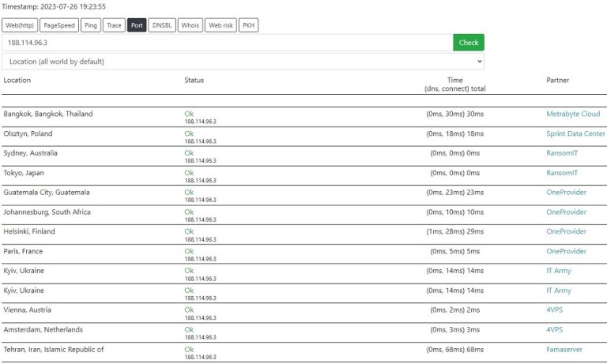Open 4VPS link in Amsterdam row
Image resolution: width=607 pixels, height=364 pixels.
(554, 329)
